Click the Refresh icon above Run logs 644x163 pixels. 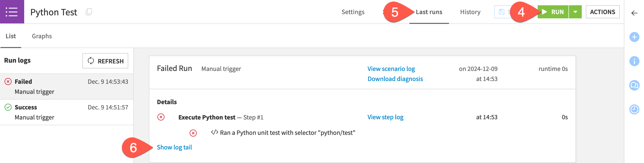tap(91, 61)
